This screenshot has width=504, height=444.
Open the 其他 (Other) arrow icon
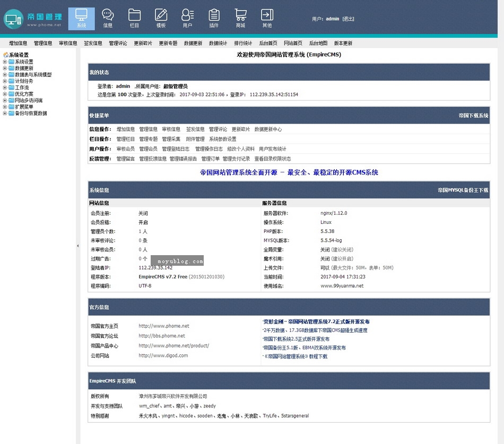coord(267,19)
